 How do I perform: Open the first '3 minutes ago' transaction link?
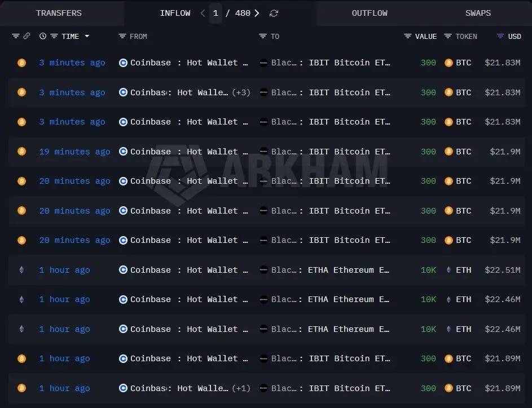72,63
